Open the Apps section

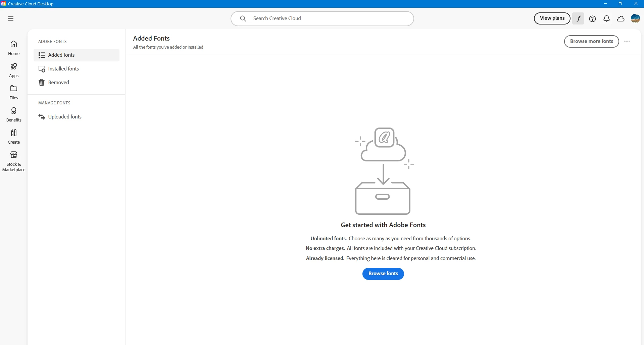click(14, 70)
